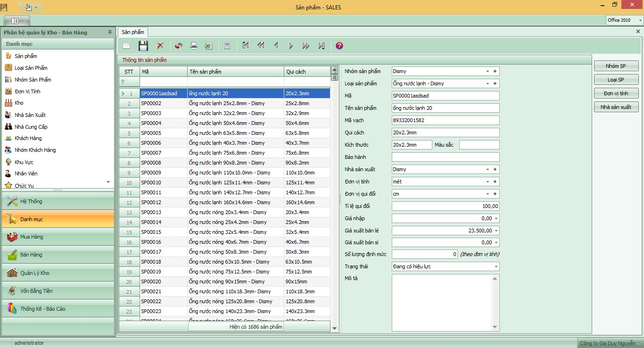This screenshot has width=644, height=348.
Task: Expand Nhà sản xuất dropdown arrow
Action: [487, 170]
